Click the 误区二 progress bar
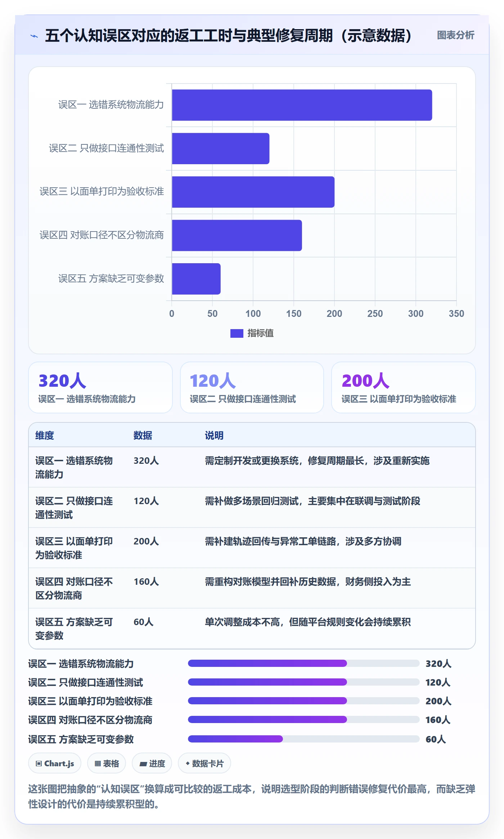Screen dimensions: 504x839 coord(303,682)
